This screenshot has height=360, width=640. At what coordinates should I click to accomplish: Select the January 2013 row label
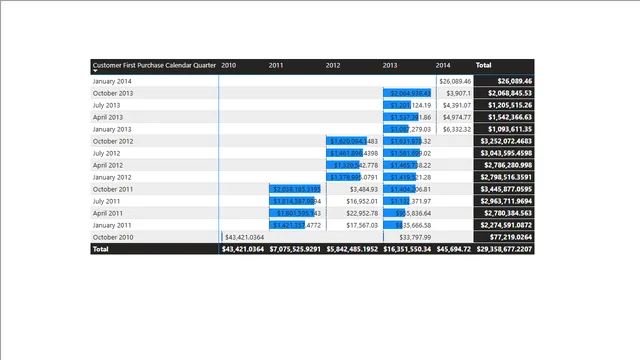pyautogui.click(x=112, y=129)
